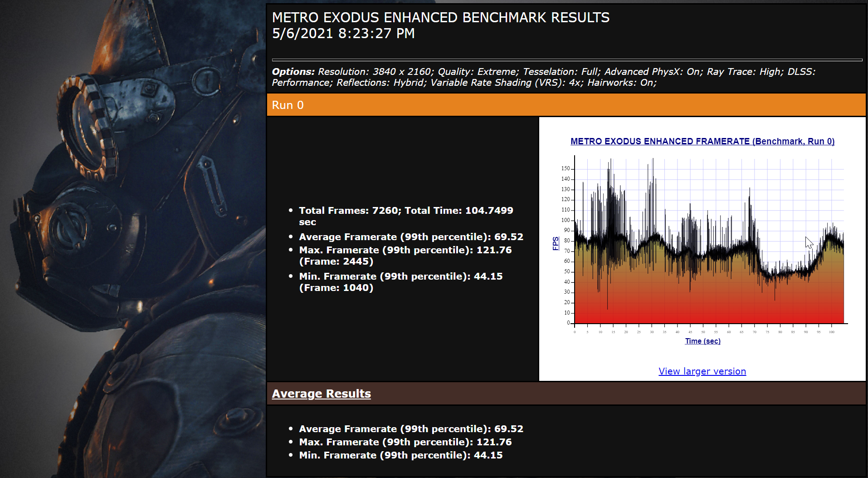The image size is (868, 478).
Task: Select the benchmark results title text
Action: 441,18
